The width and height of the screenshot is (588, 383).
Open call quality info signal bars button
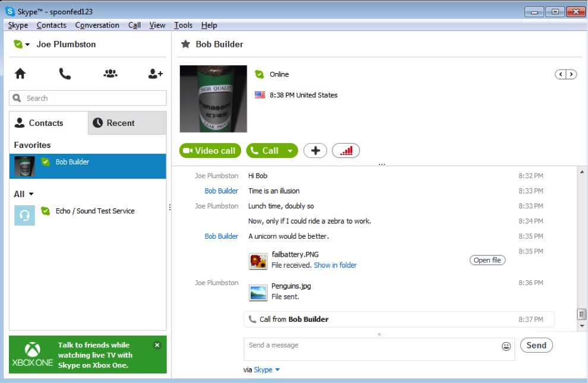point(346,151)
